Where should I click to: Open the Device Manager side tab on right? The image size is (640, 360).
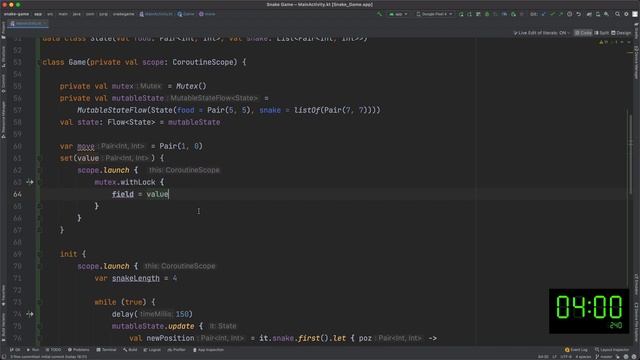pos(636,62)
